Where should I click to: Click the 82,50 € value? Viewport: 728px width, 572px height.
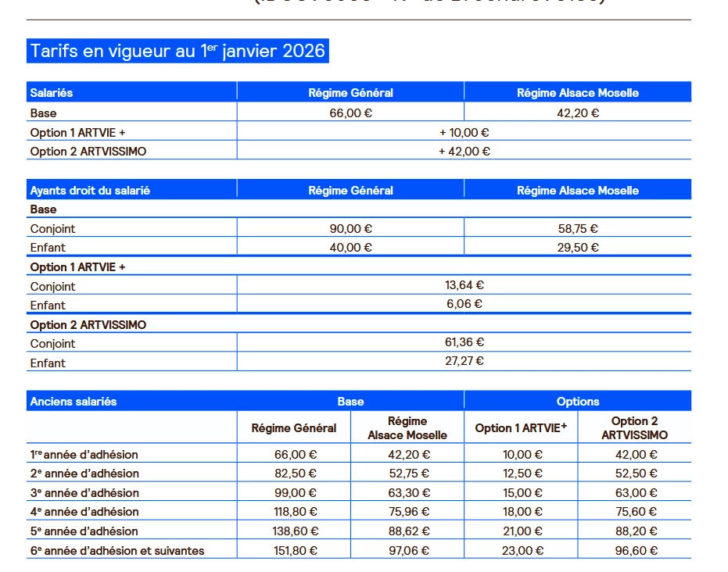pos(296,474)
